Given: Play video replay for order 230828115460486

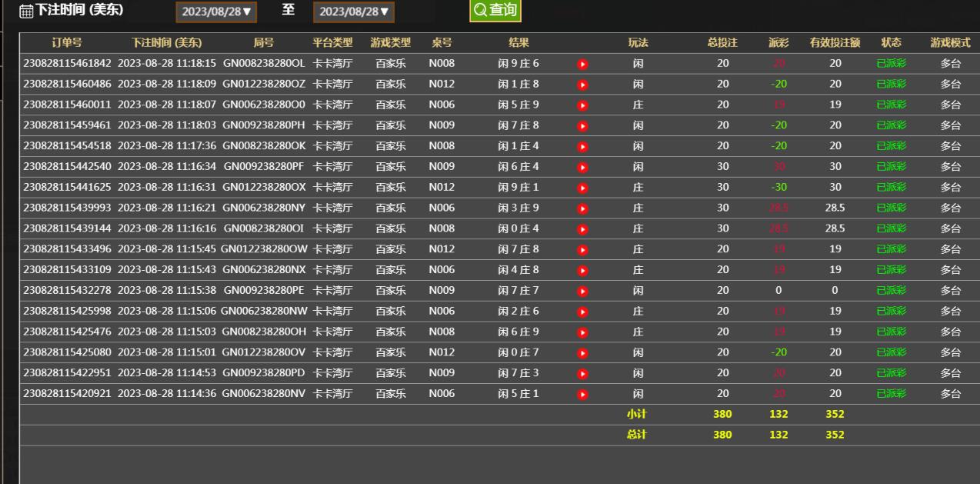Looking at the screenshot, I should (x=582, y=85).
